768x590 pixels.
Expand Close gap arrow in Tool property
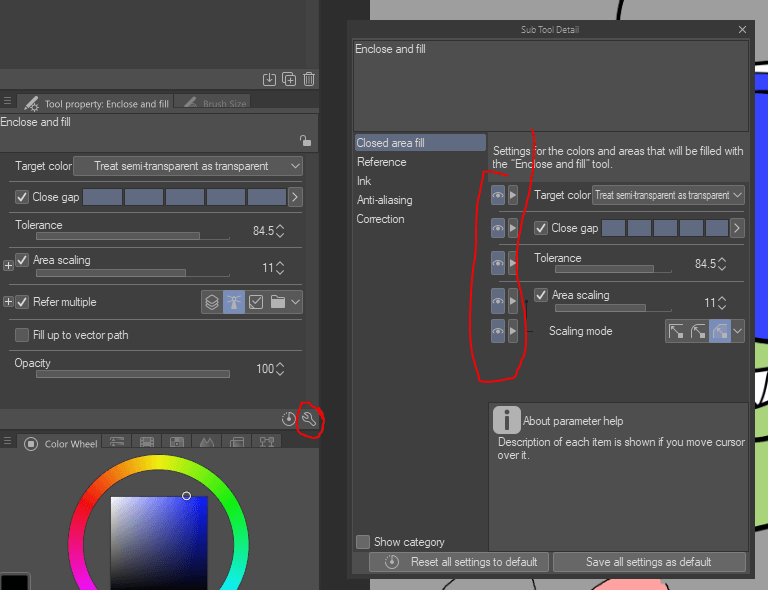click(x=295, y=197)
